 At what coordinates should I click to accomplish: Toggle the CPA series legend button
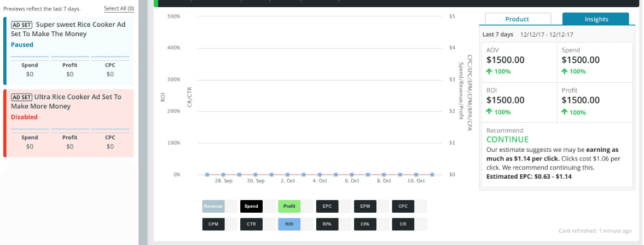365,224
